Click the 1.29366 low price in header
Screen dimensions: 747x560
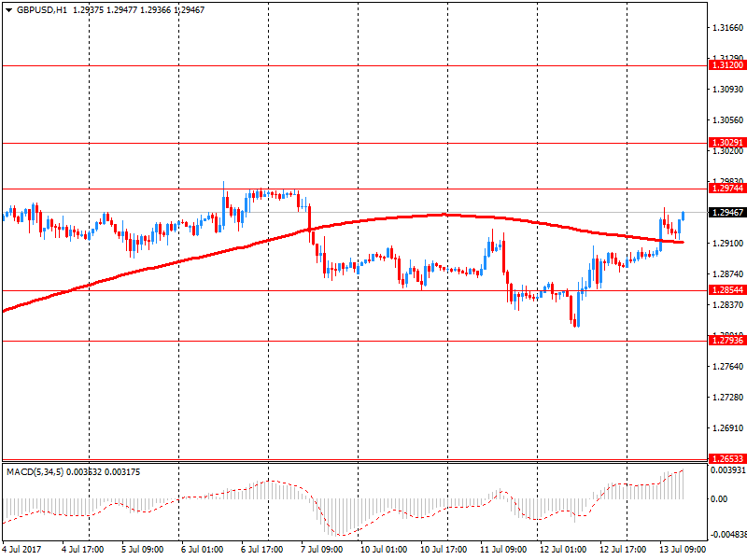pyautogui.click(x=155, y=10)
